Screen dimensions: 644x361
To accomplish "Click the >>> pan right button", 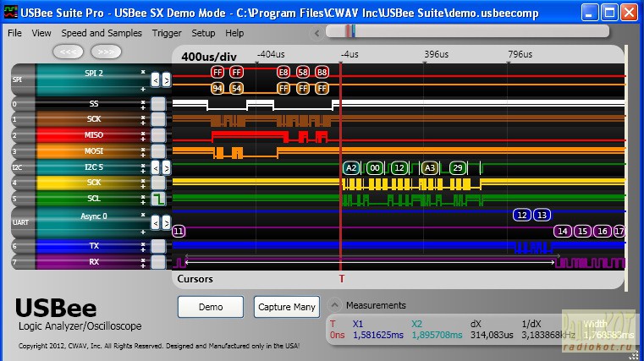I will (106, 52).
